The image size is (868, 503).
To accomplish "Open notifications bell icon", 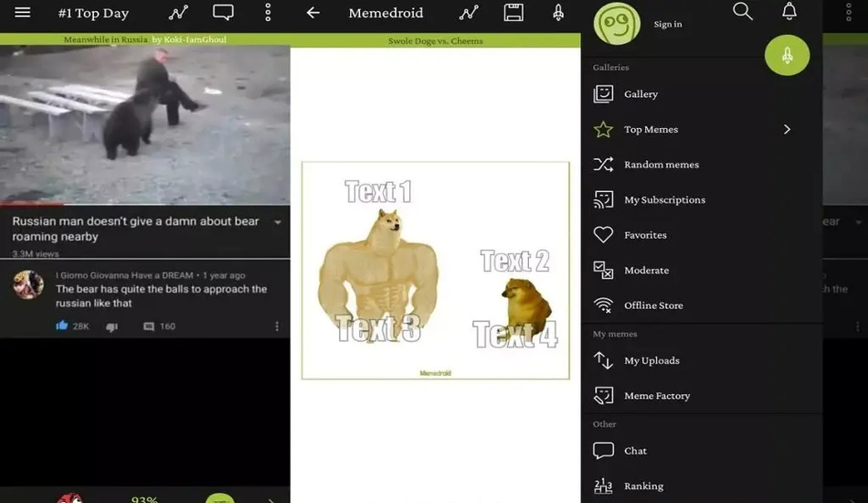I will tap(789, 11).
